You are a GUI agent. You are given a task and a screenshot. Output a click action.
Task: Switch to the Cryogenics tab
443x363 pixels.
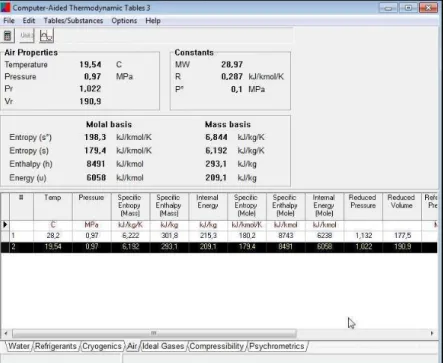pyautogui.click(x=102, y=346)
